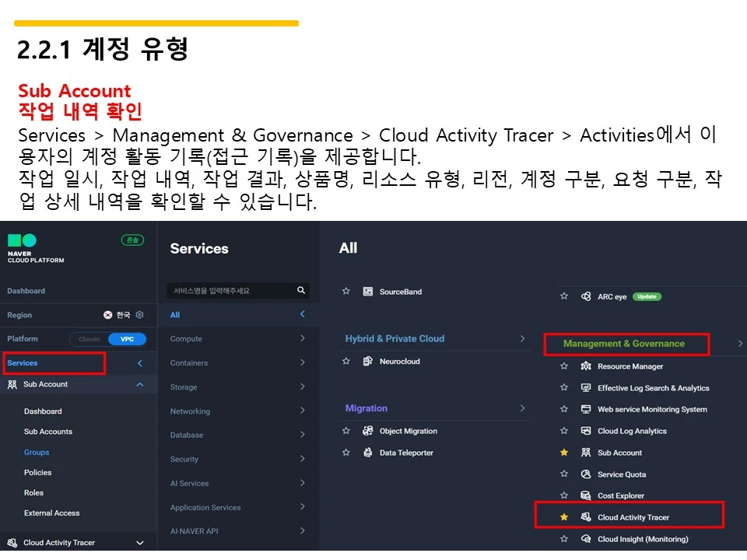Collapse the Sub Account section chevron
This screenshot has height=560, width=747.
(x=139, y=383)
